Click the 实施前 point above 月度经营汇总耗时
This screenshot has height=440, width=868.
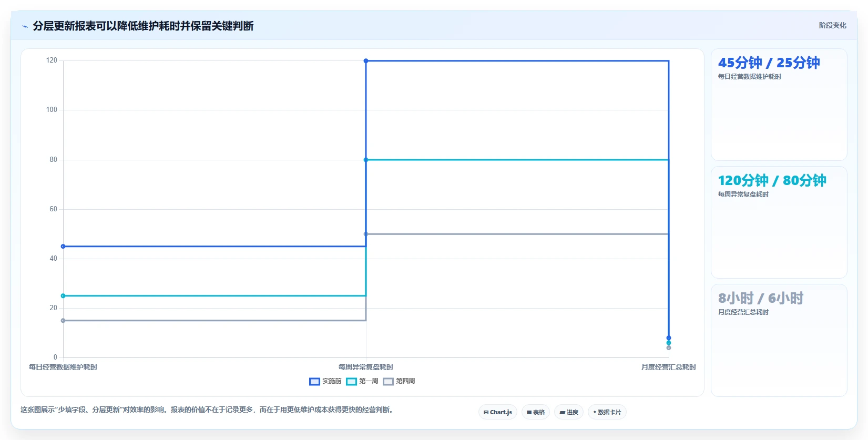[x=669, y=338]
